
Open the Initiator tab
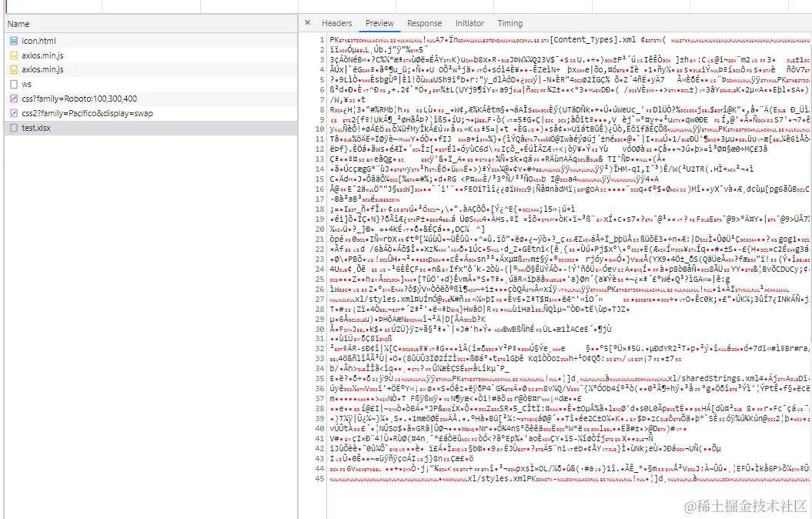[x=469, y=23]
